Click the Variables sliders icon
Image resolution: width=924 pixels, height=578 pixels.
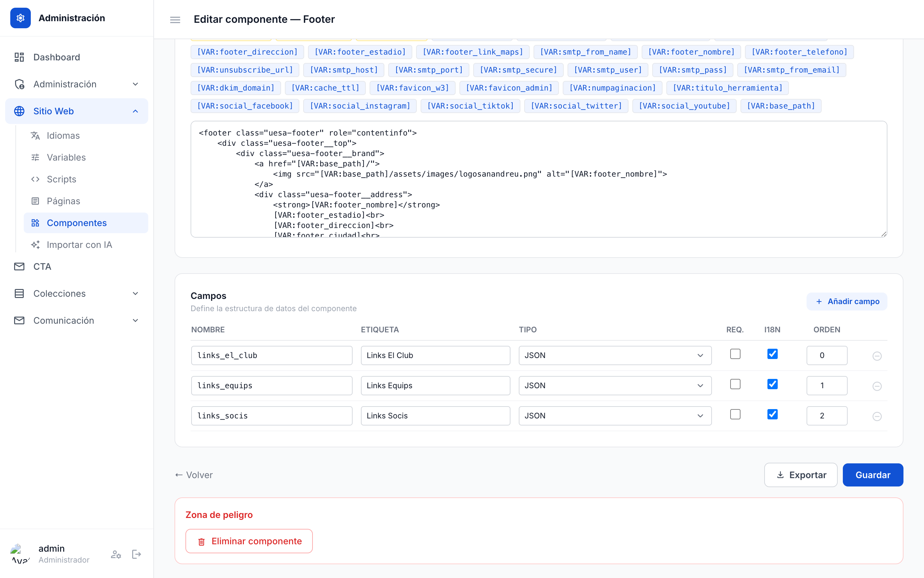(36, 157)
